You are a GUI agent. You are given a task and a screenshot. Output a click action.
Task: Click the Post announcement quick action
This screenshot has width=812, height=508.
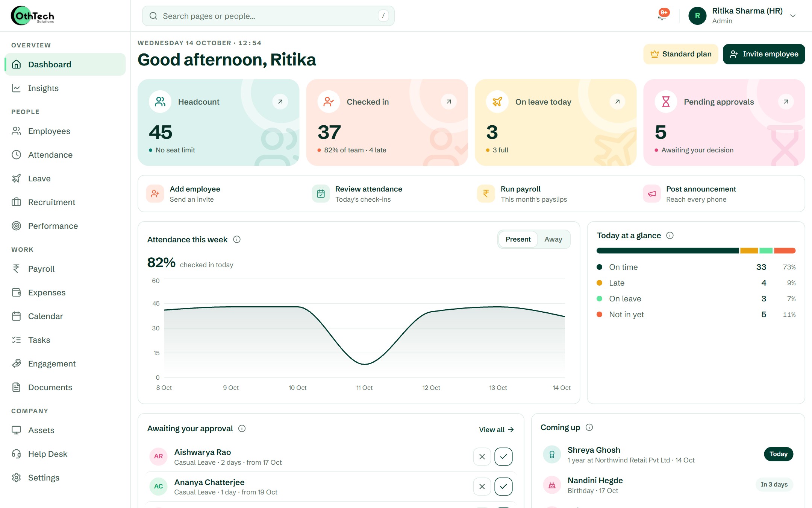tap(720, 194)
